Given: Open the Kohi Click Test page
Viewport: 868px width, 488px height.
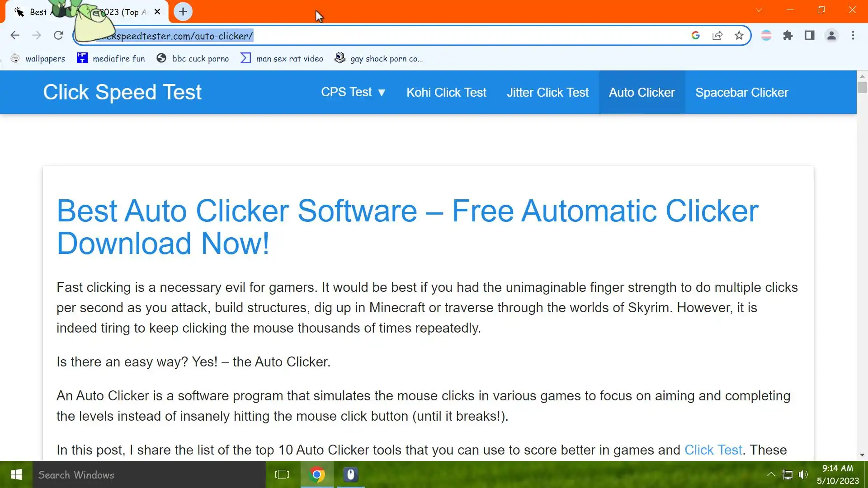Looking at the screenshot, I should [x=446, y=92].
